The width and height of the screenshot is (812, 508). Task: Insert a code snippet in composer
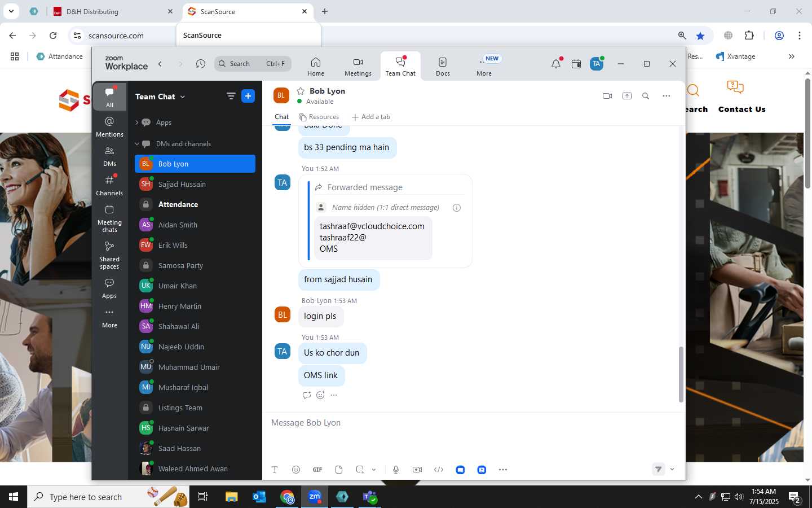click(439, 470)
